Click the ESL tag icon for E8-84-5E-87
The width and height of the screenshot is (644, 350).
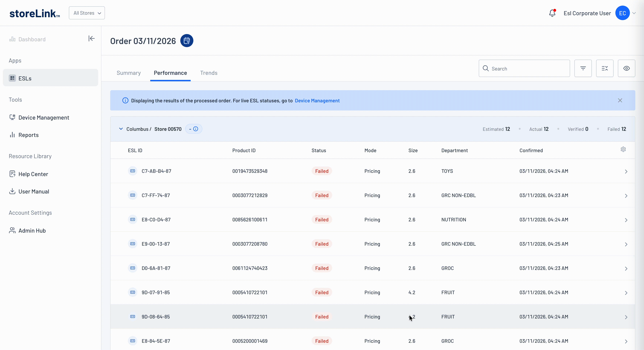click(x=133, y=341)
